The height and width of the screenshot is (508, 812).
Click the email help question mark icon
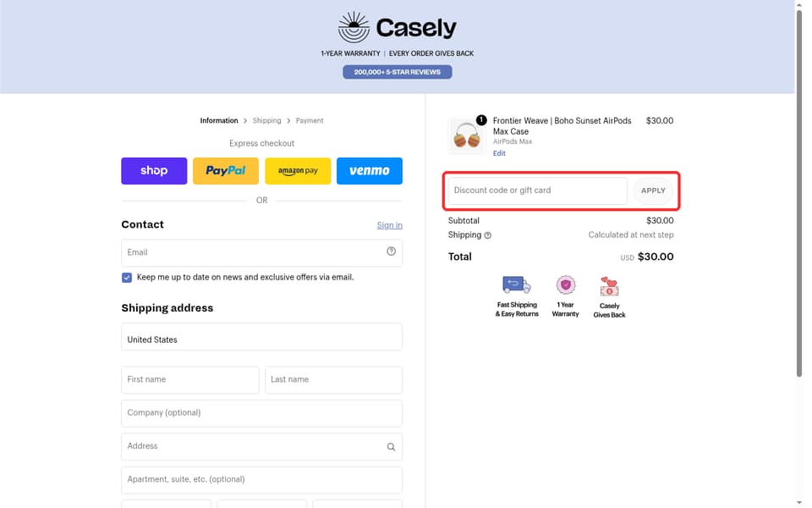point(391,251)
